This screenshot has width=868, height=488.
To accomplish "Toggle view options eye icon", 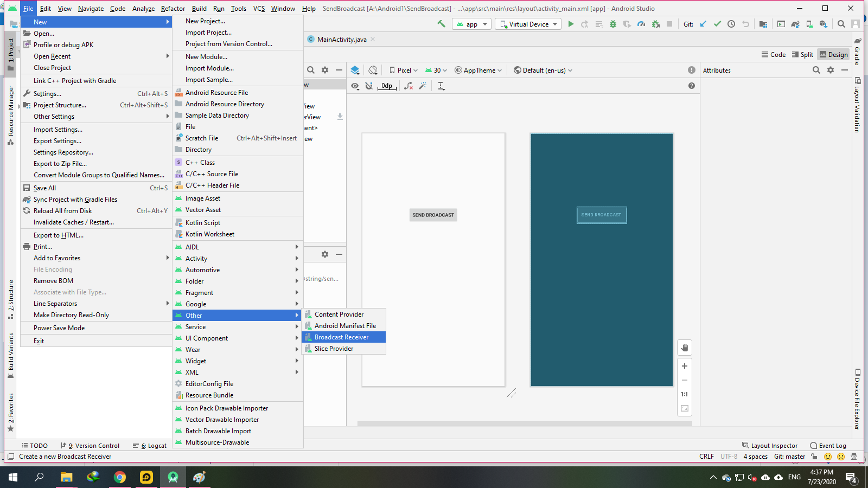I will coord(355,86).
